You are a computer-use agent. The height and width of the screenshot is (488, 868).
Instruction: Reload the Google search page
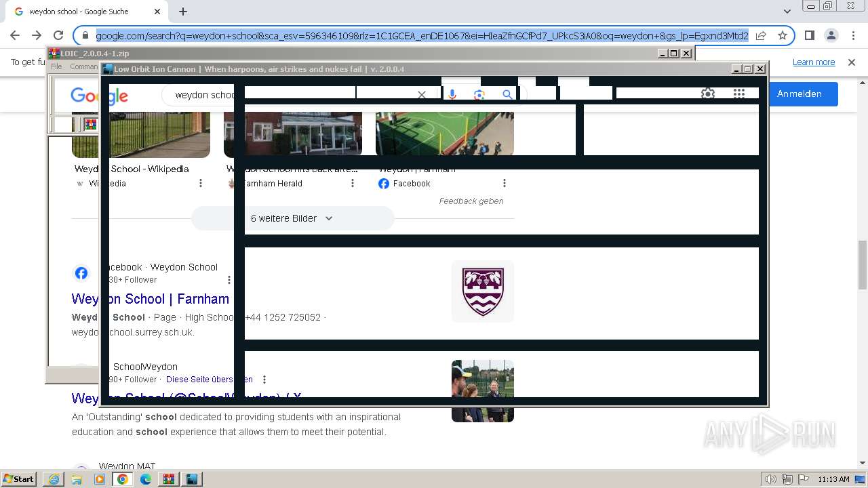click(58, 35)
